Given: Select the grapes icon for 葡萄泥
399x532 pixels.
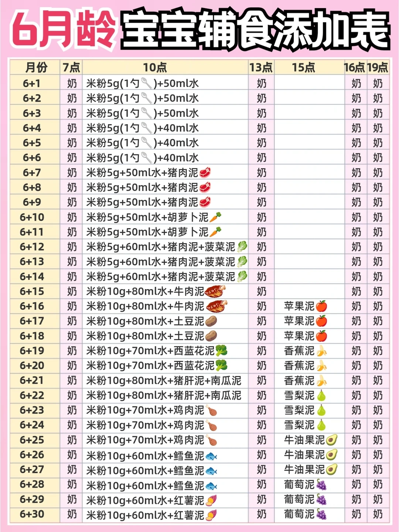Looking at the screenshot, I should click(321, 485).
